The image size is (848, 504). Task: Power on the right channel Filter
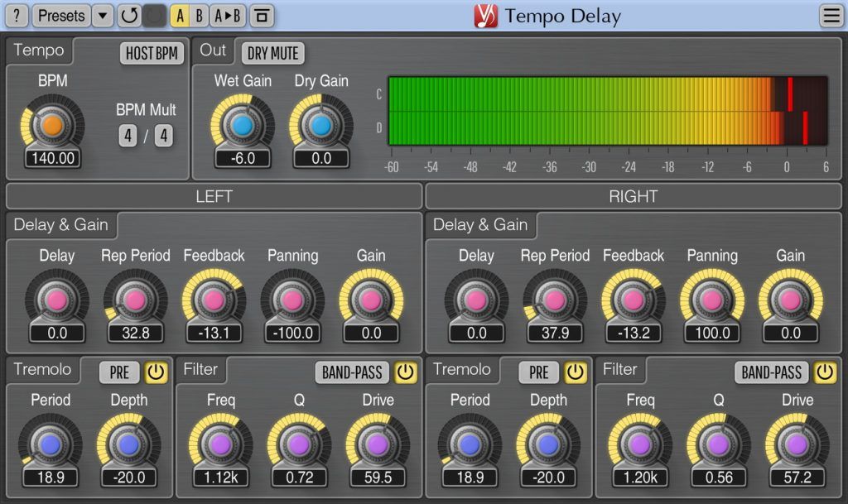(x=824, y=372)
